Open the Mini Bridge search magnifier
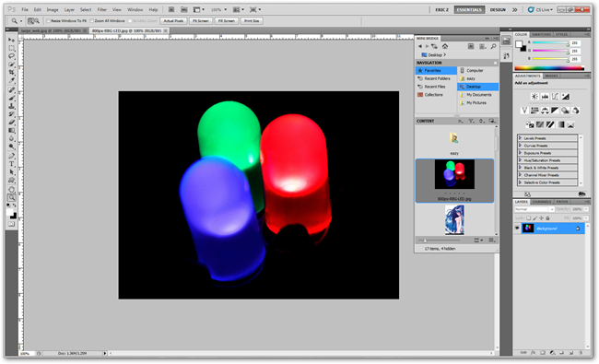 493,46
